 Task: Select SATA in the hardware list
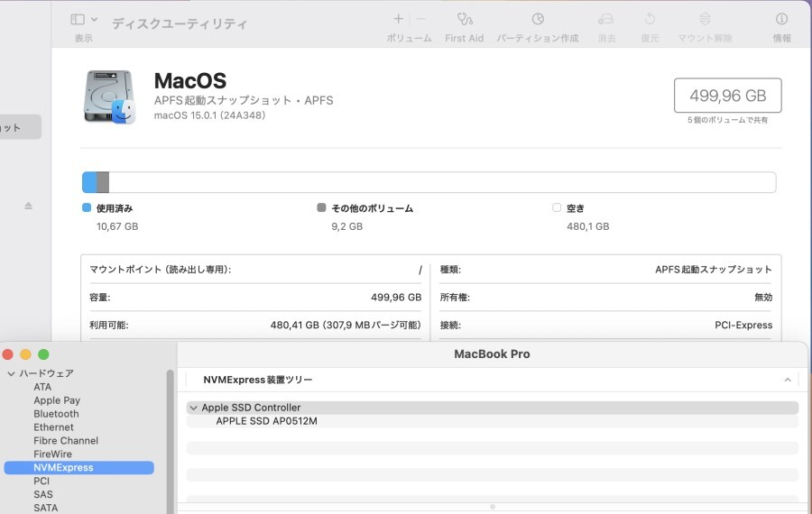[x=46, y=508]
